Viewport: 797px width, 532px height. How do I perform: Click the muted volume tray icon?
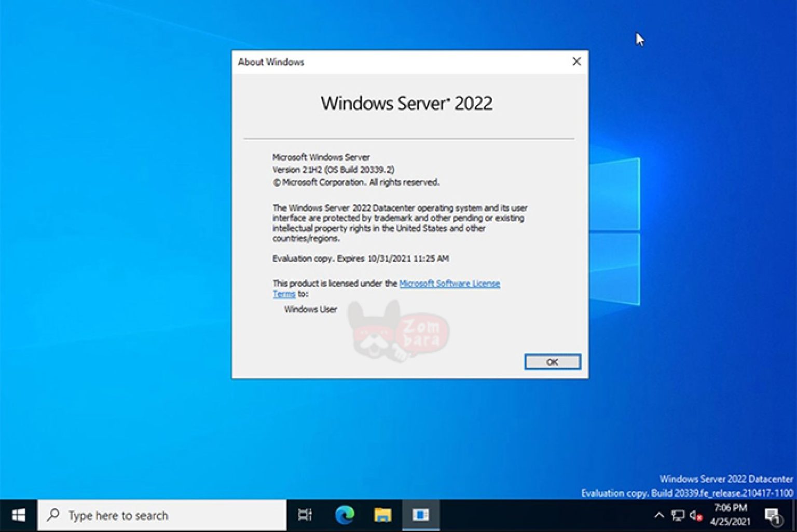pos(696,515)
